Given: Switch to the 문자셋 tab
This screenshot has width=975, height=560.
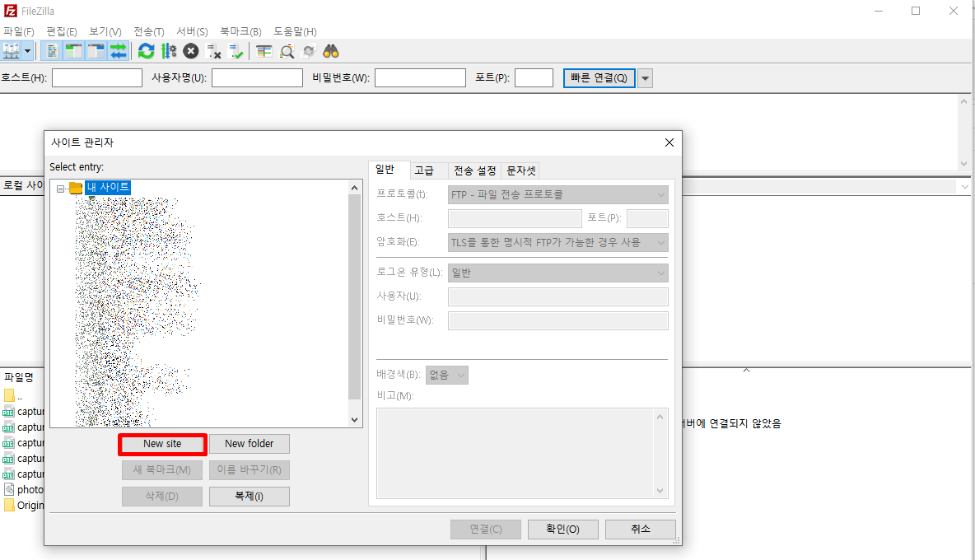Looking at the screenshot, I should coord(520,170).
